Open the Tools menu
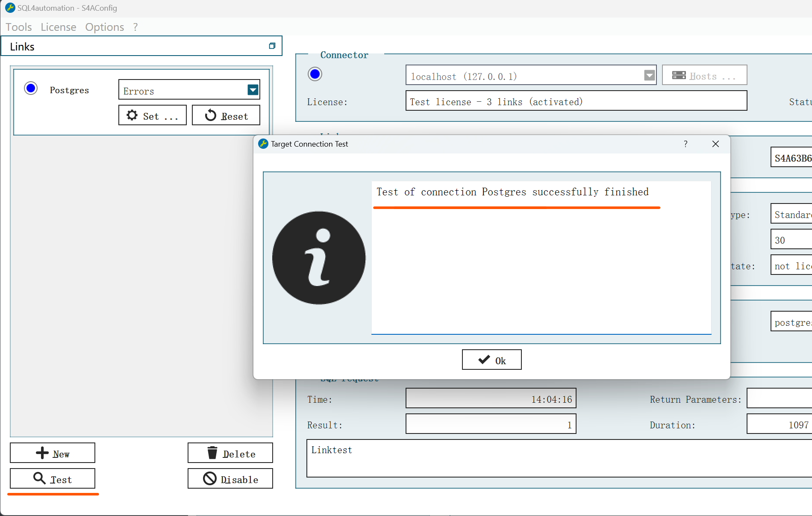This screenshot has width=812, height=516. click(x=19, y=27)
